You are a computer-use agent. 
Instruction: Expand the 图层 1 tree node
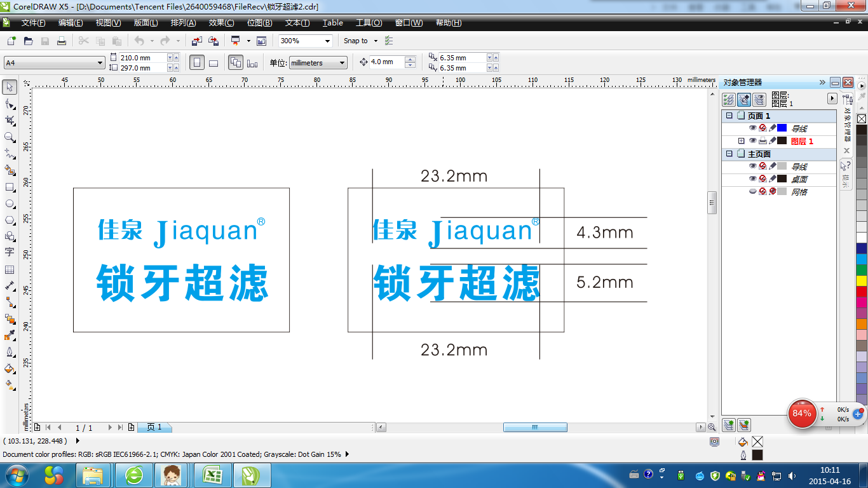(x=741, y=141)
